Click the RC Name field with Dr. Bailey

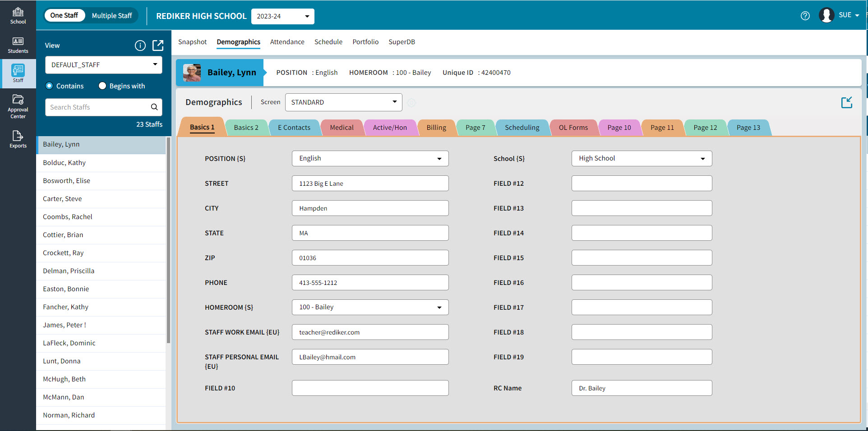[642, 388]
